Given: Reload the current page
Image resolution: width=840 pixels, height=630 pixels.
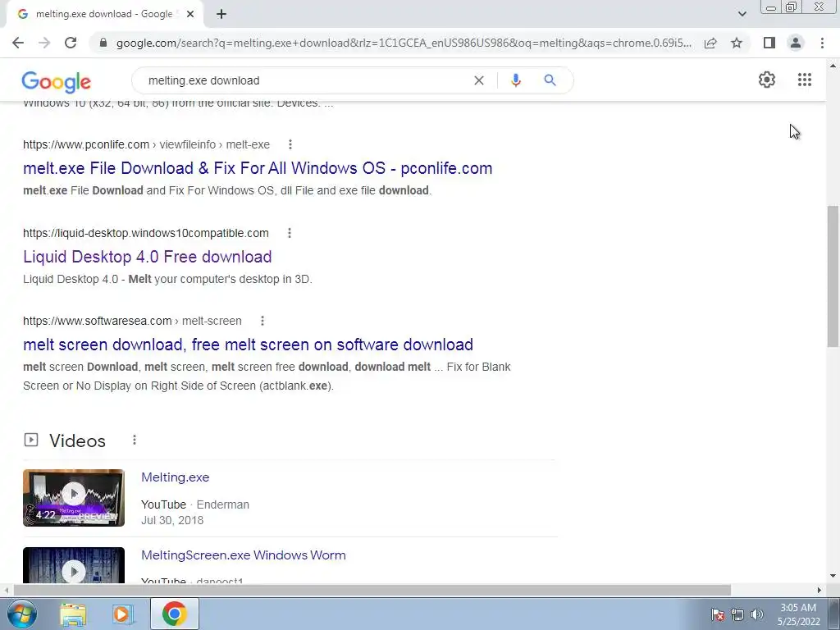Looking at the screenshot, I should [71, 43].
